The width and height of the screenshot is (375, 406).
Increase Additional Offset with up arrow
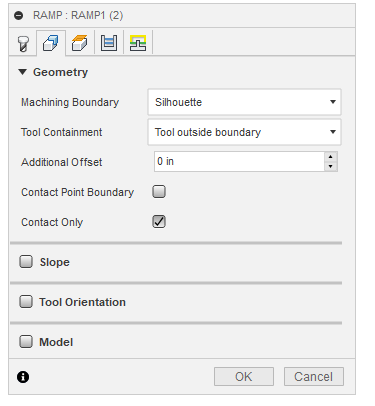pos(330,157)
